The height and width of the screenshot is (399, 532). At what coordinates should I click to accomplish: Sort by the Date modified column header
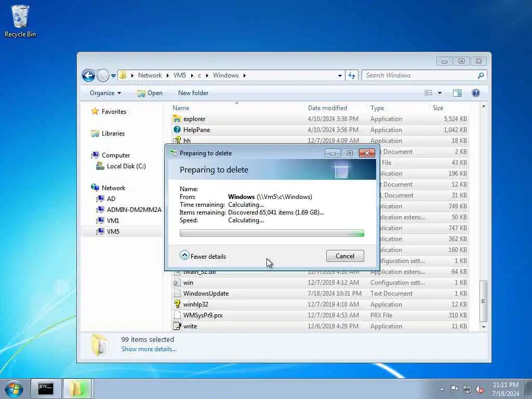click(x=327, y=108)
